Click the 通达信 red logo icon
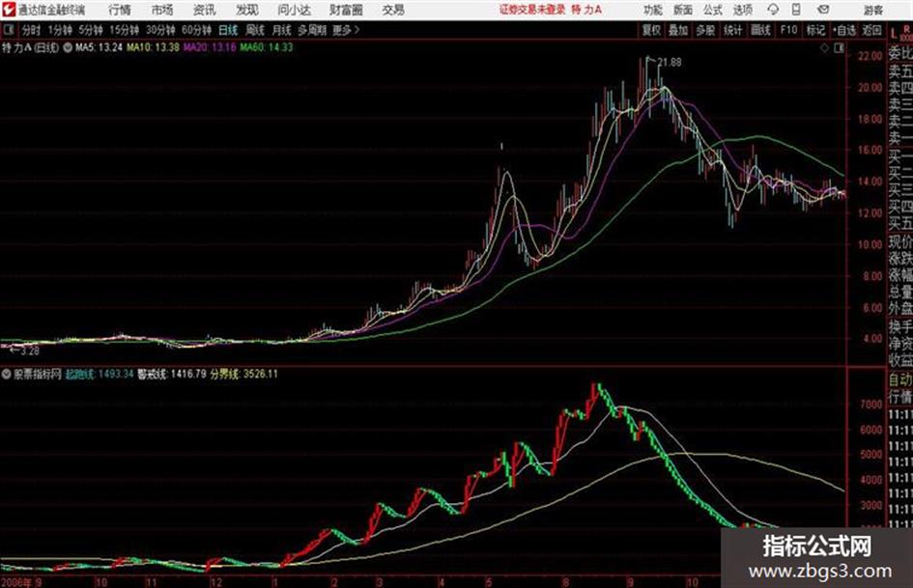This screenshot has height=588, width=913. pyautogui.click(x=9, y=10)
